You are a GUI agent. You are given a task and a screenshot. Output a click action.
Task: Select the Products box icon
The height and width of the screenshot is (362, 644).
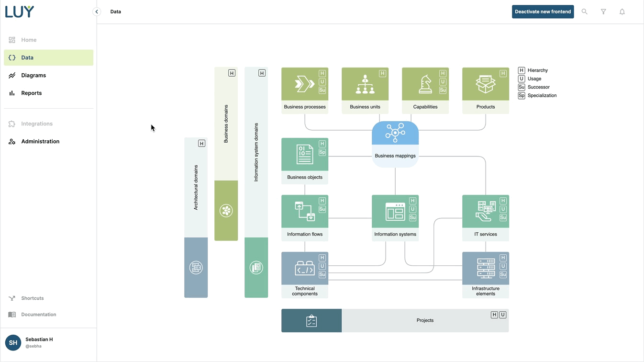(485, 84)
